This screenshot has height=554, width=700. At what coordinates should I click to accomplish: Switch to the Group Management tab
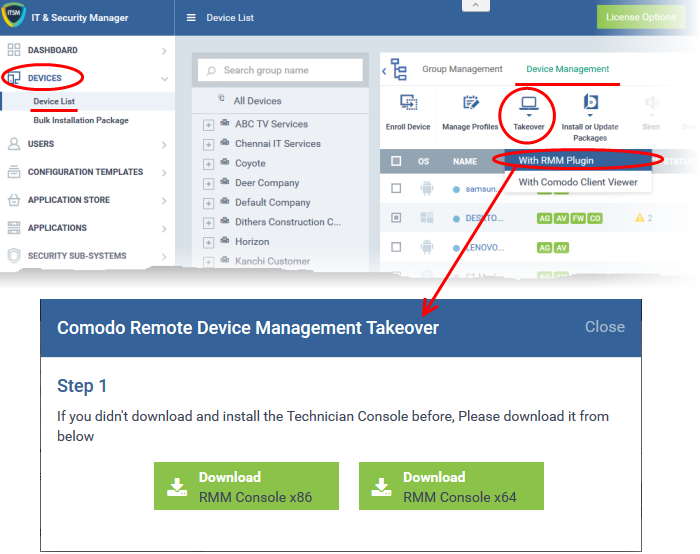(462, 69)
